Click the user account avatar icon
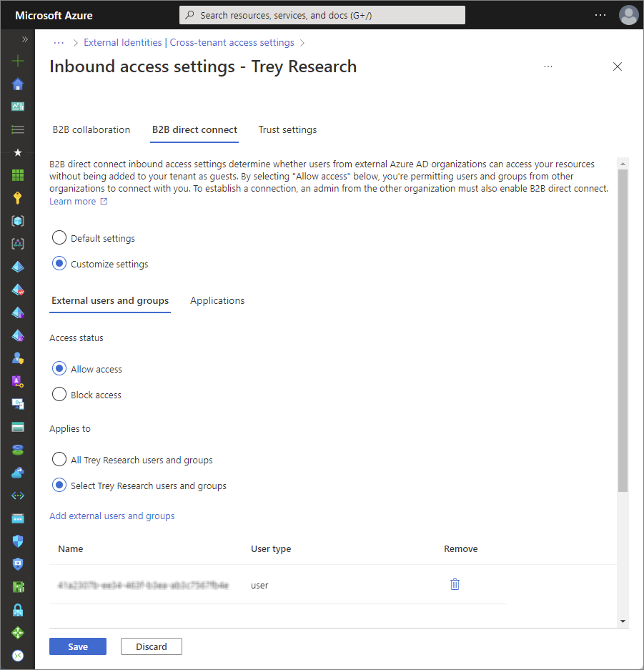 click(x=628, y=15)
